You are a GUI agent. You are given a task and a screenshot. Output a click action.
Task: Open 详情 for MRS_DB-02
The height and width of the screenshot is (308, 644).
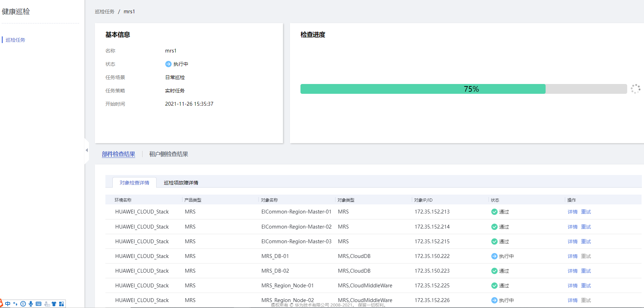(573, 271)
